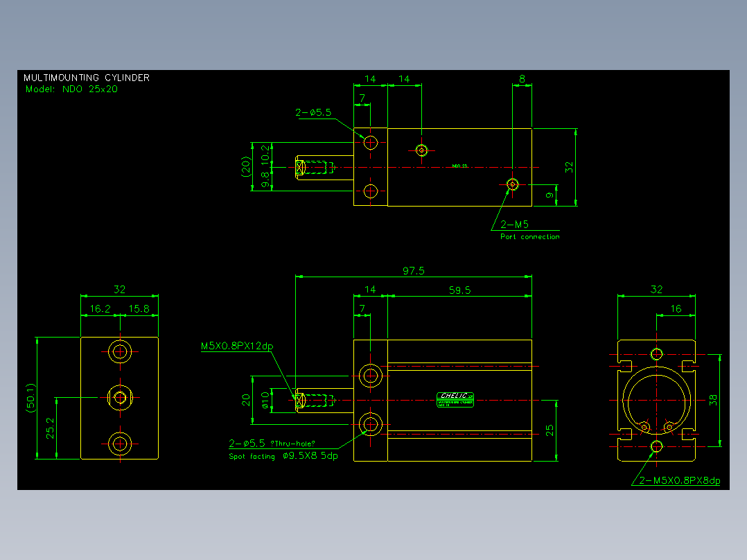Click the '2-ø5.5 ?Thru-hole?' note

pos(272,444)
